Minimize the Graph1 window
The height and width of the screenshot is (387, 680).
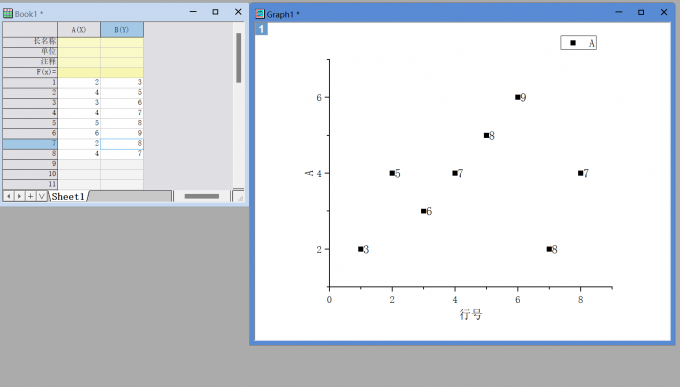coord(619,12)
